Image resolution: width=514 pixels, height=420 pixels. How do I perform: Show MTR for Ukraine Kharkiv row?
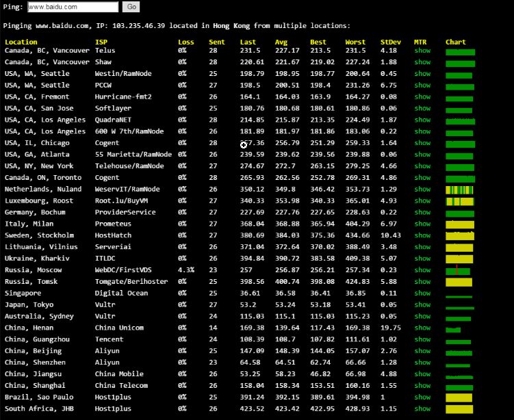pos(422,259)
